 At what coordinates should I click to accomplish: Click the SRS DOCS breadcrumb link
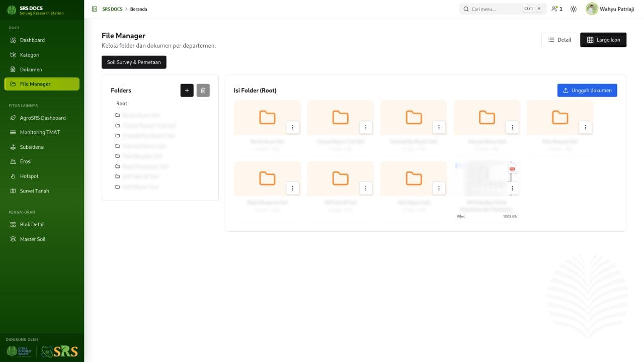(x=112, y=9)
